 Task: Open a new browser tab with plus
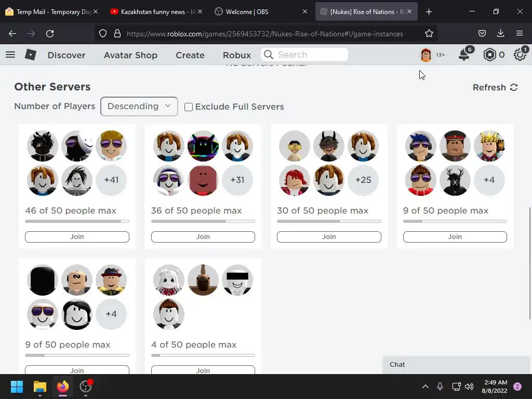click(429, 12)
